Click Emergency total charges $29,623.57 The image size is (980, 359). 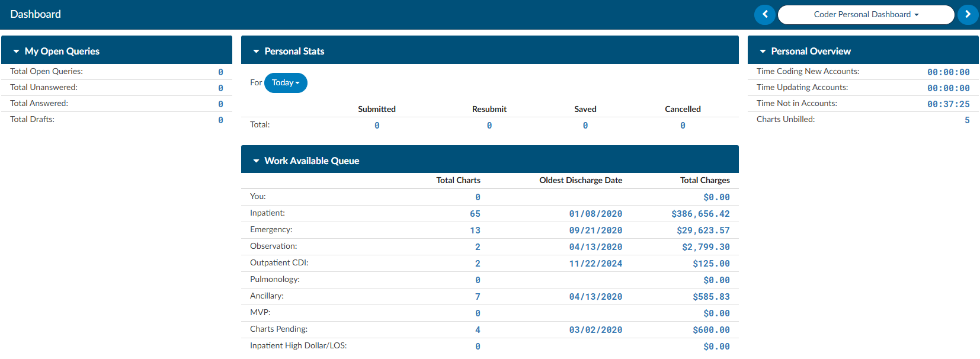703,230
